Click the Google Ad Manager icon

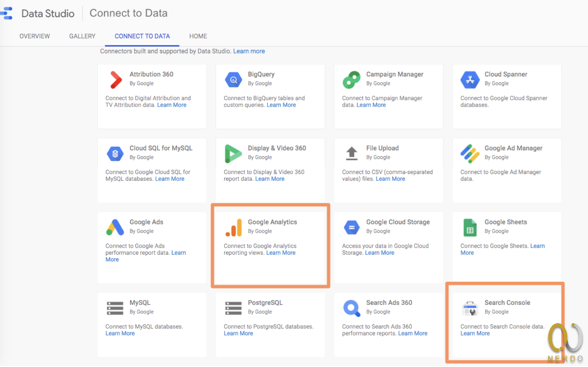tap(470, 154)
